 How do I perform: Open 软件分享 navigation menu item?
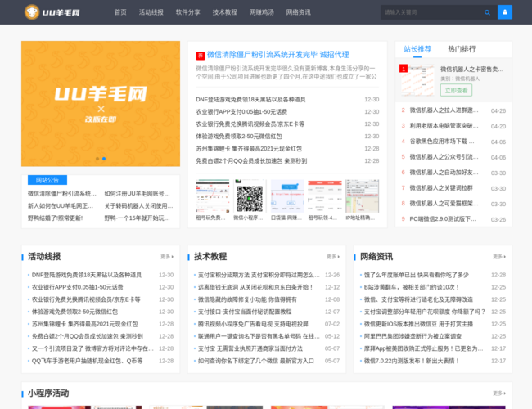pyautogui.click(x=188, y=12)
